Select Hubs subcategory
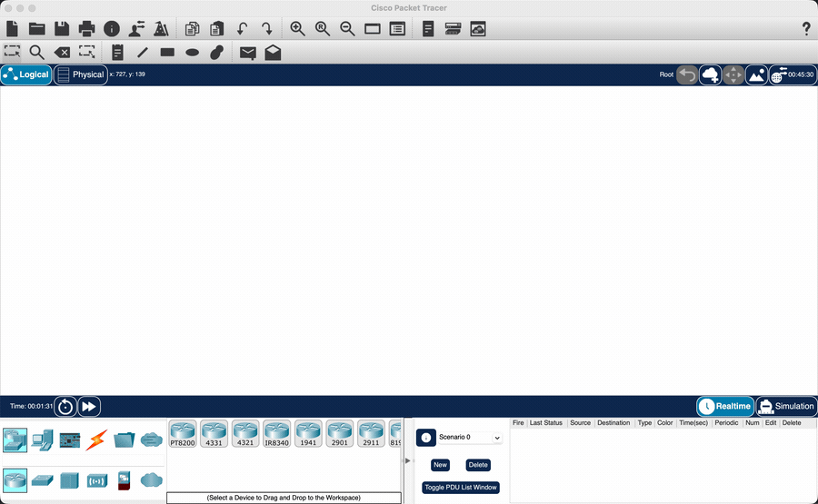This screenshot has height=504, width=818. pyautogui.click(x=69, y=480)
